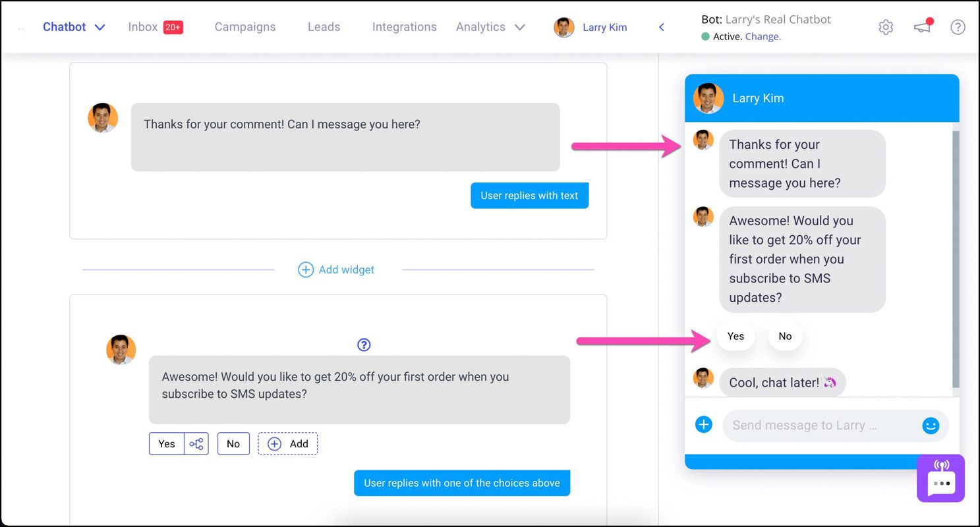Click the Add widget plus icon
This screenshot has width=980, height=527.
(x=305, y=269)
